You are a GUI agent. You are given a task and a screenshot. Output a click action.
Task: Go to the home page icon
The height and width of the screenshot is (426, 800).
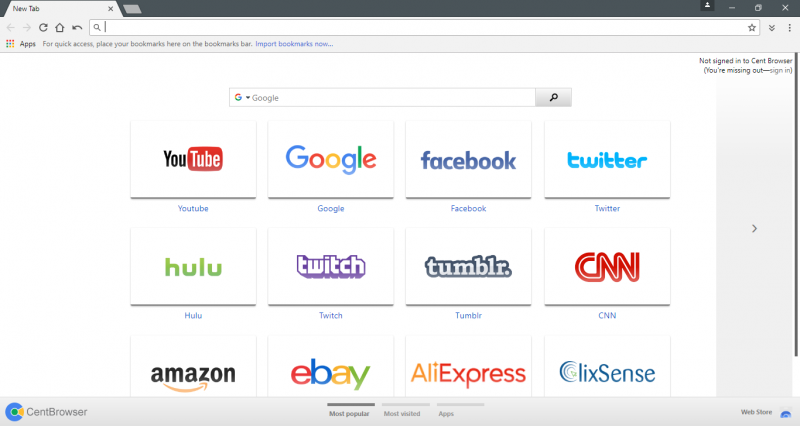pyautogui.click(x=60, y=28)
